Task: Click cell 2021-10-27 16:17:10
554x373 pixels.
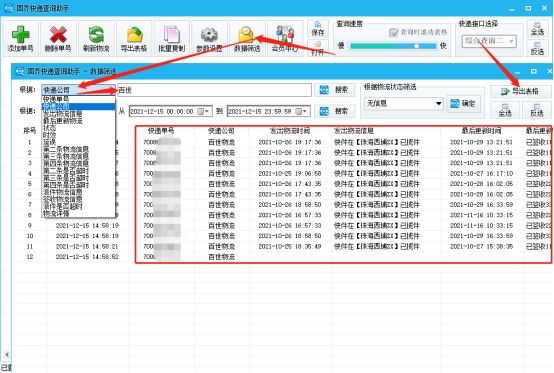Action: [482, 173]
